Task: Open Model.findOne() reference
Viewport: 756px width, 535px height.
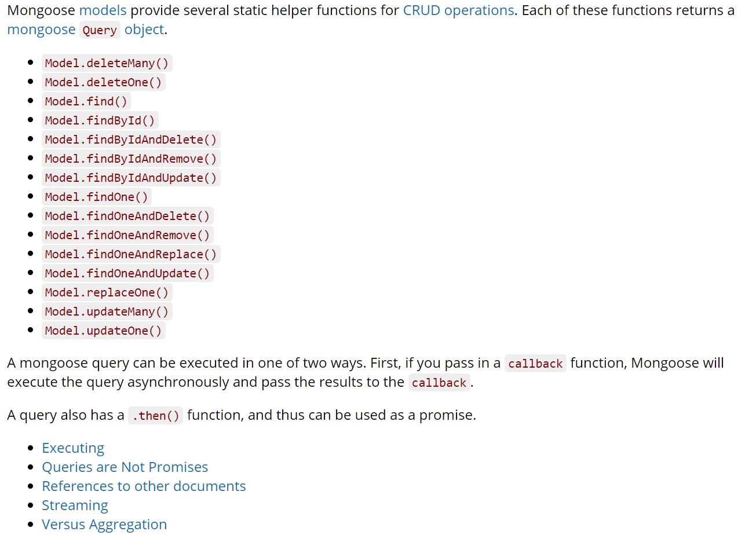Action: 97,197
